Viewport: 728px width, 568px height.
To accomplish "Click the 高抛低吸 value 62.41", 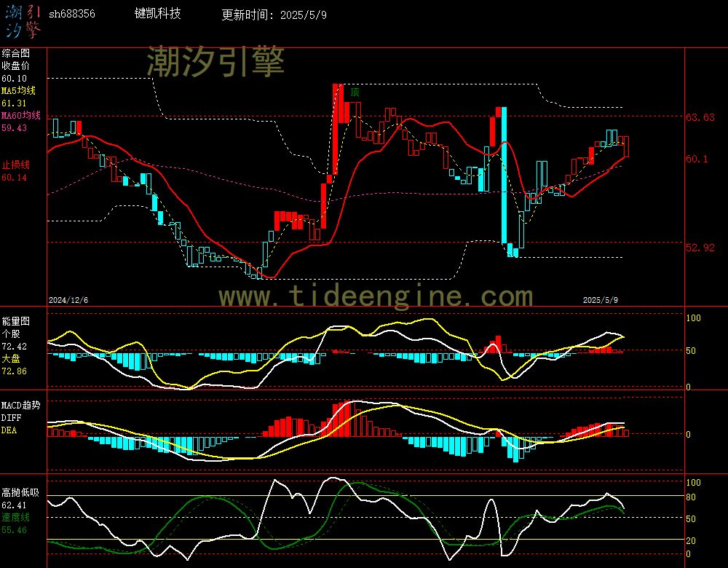I will [x=14, y=505].
